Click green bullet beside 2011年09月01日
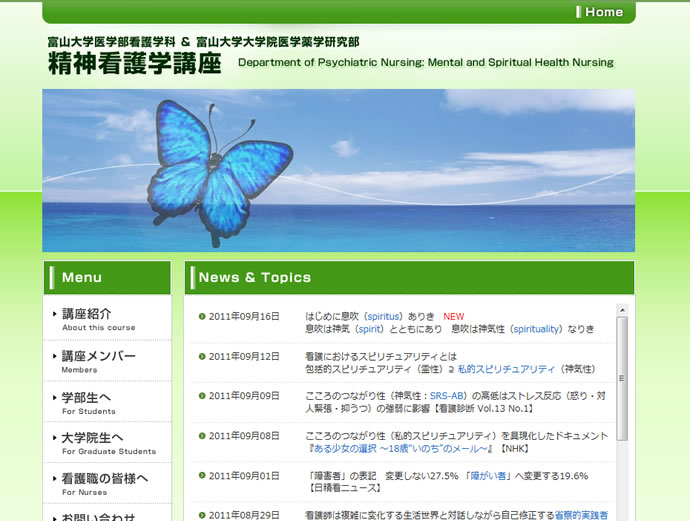 pyautogui.click(x=202, y=475)
